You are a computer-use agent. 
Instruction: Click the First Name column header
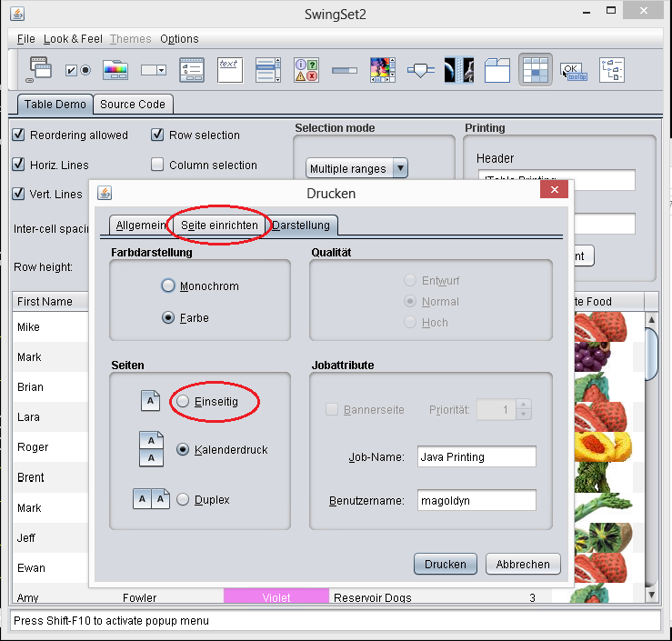click(x=51, y=302)
